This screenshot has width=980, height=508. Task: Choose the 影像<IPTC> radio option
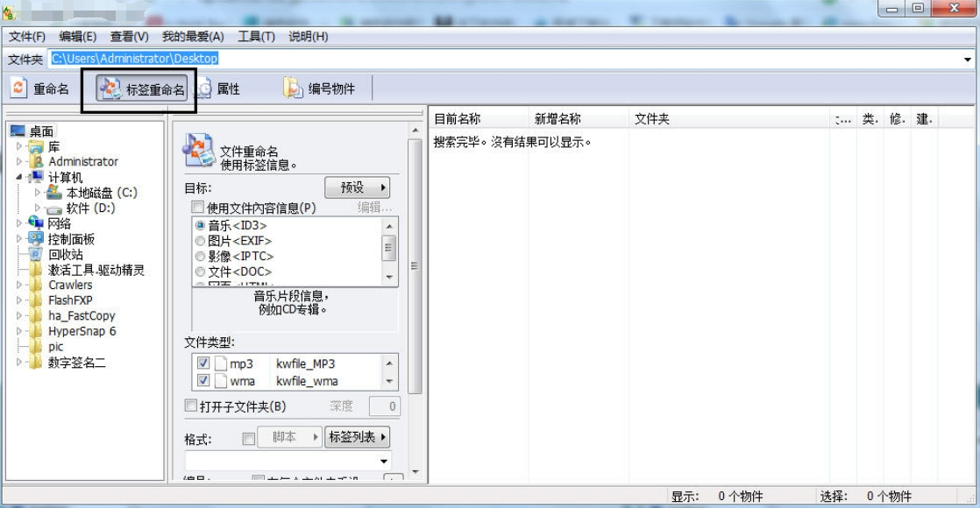click(x=200, y=256)
